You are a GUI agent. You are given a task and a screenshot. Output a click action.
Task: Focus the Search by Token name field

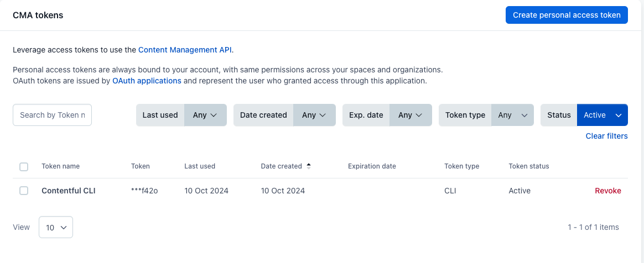(x=52, y=115)
